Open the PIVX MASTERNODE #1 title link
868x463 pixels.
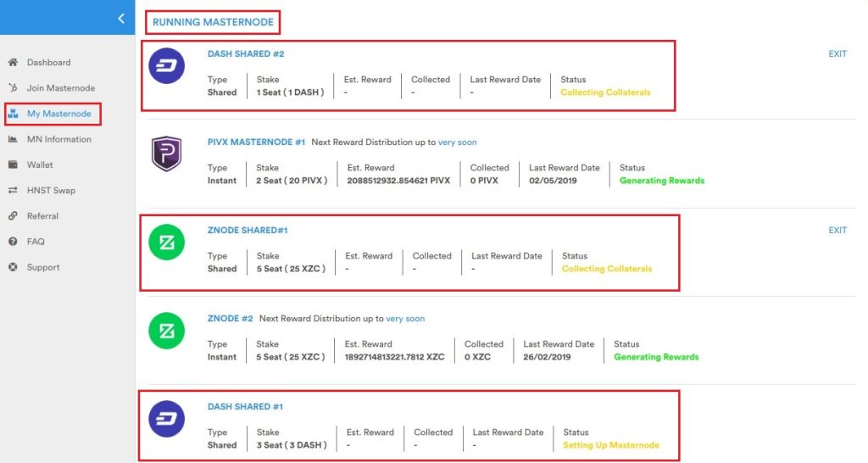click(x=256, y=142)
